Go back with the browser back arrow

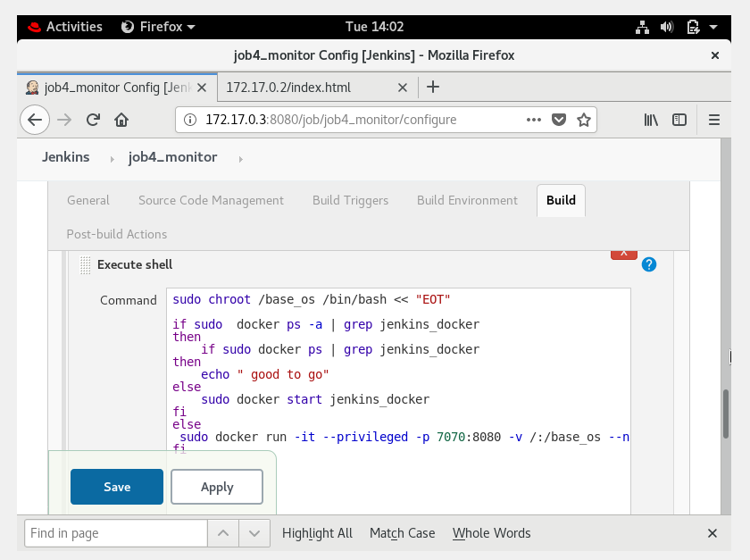point(35,120)
